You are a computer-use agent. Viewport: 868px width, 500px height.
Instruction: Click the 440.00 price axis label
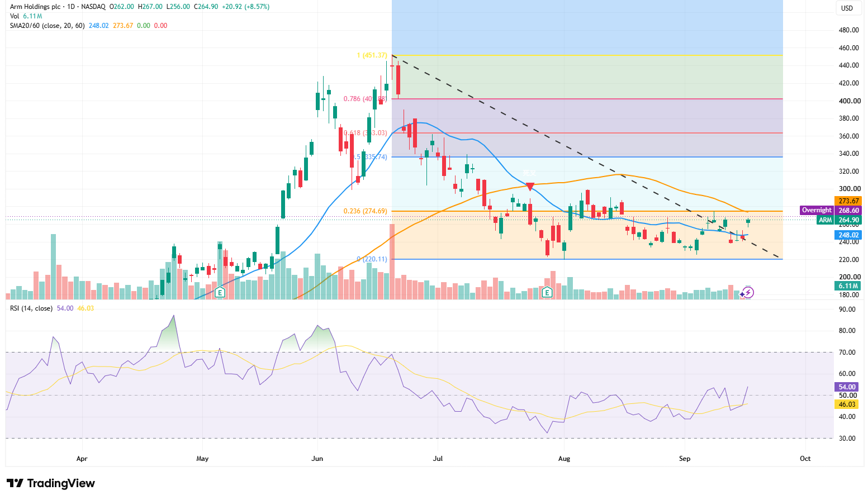849,65
